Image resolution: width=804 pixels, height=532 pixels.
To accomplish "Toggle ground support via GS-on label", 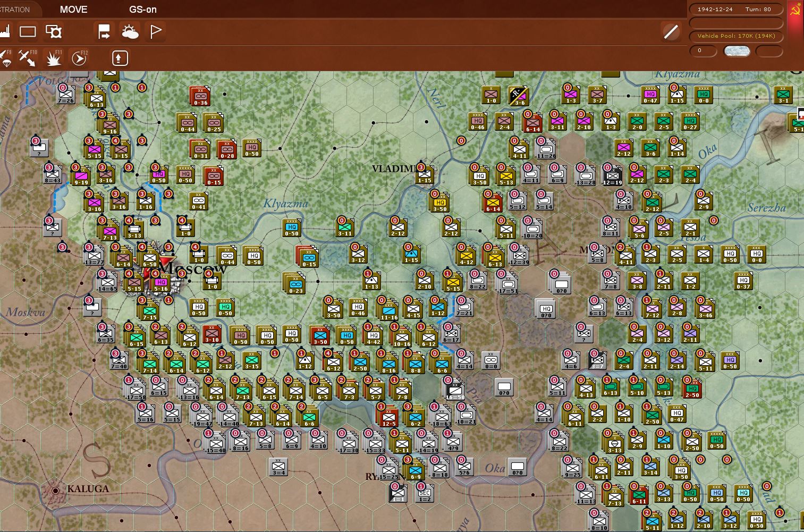I will point(142,10).
